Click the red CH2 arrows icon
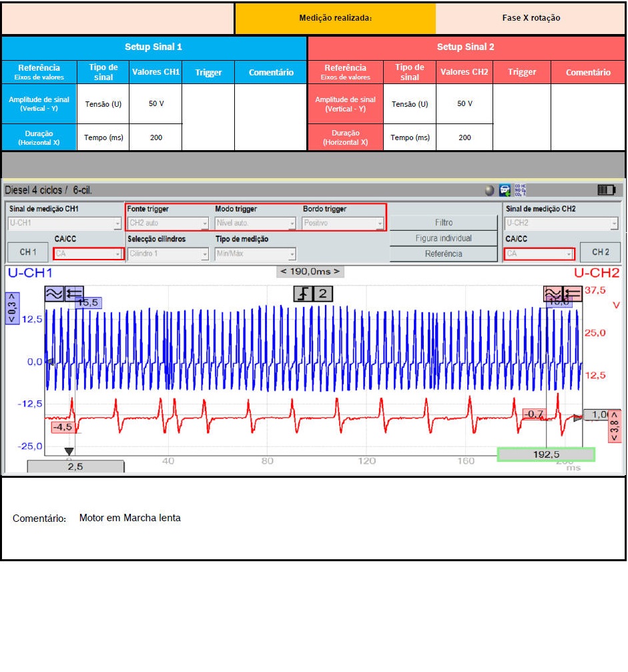 tap(573, 294)
